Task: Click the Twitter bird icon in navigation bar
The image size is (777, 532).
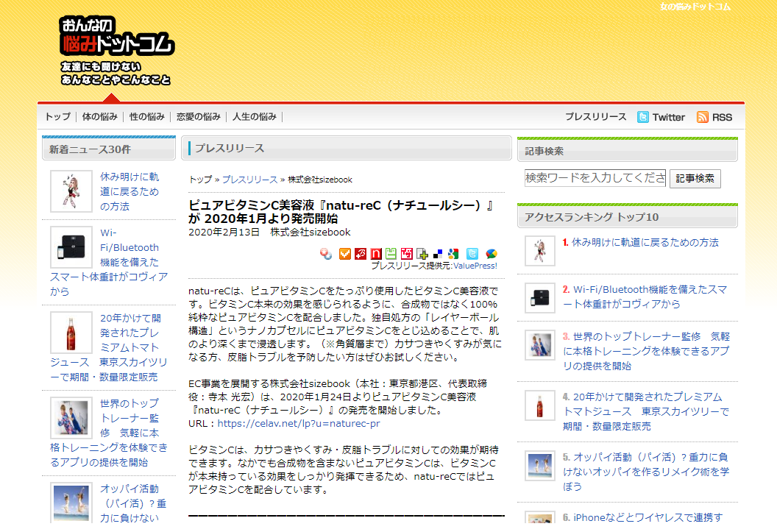Action: 643,117
